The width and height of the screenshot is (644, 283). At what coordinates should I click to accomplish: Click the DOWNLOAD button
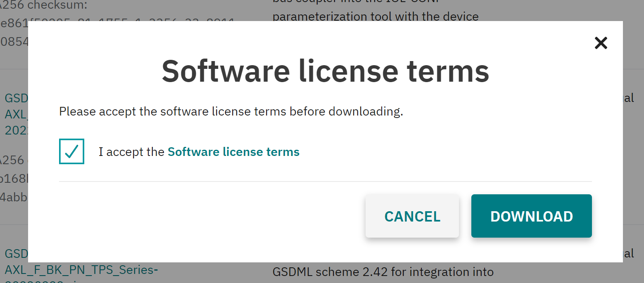click(531, 216)
